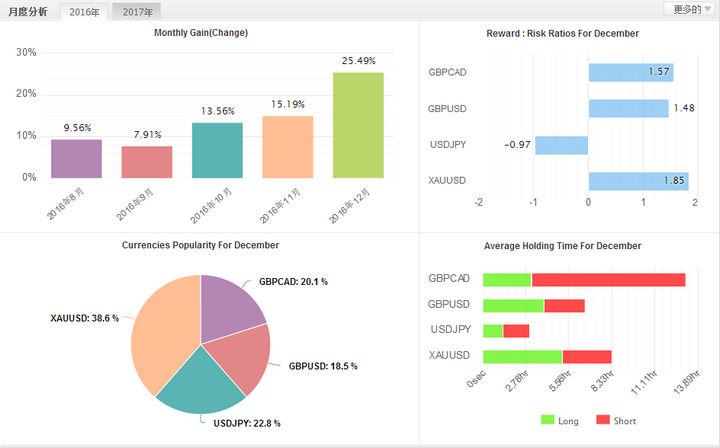Expand the 更多的 dropdown
Image resolution: width=720 pixels, height=448 pixels.
690,9
